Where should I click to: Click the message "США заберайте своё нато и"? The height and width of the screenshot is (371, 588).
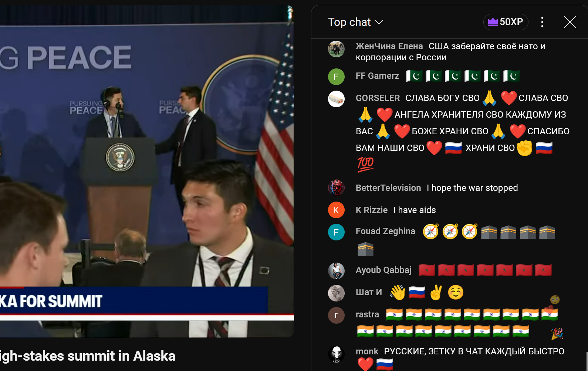(487, 46)
